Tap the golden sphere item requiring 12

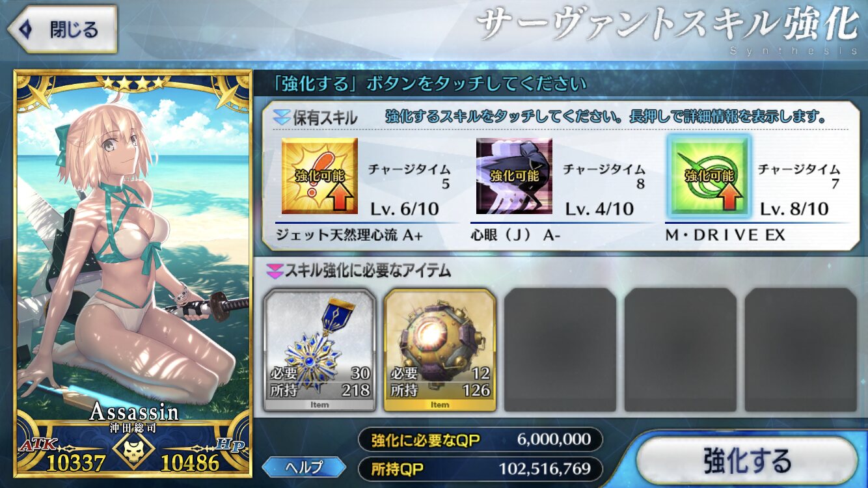point(440,350)
